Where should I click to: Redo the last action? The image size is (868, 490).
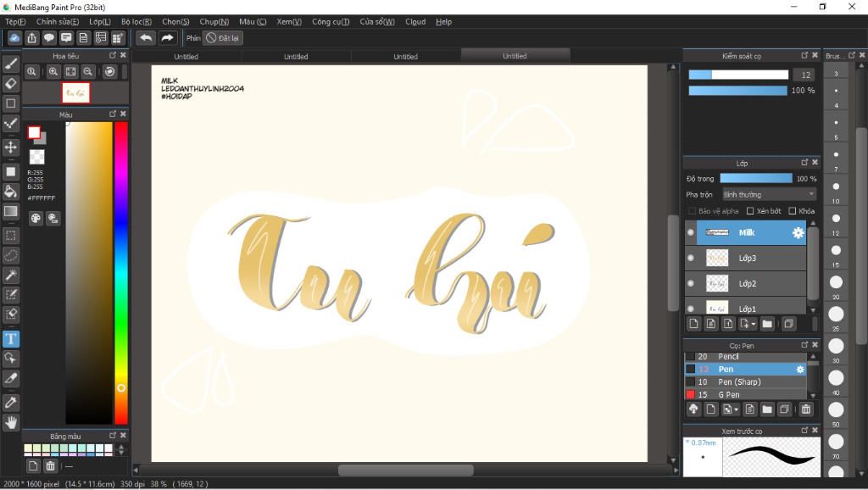click(167, 37)
